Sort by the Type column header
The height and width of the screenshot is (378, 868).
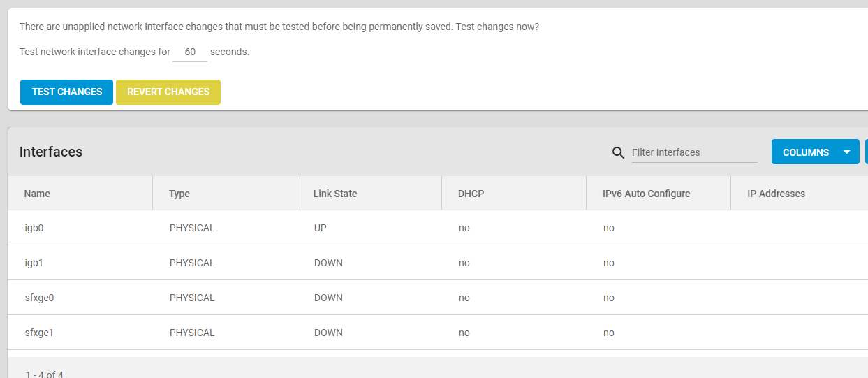click(179, 194)
